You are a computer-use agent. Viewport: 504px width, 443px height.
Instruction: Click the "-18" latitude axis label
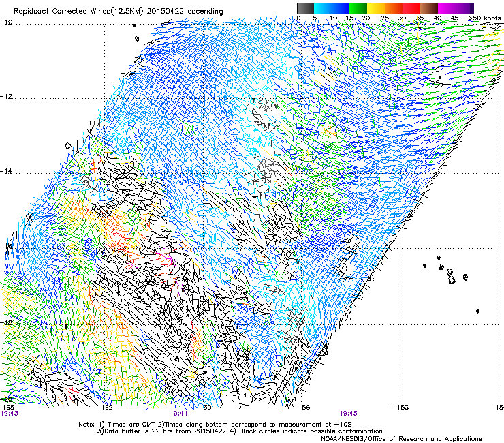(x=6, y=322)
